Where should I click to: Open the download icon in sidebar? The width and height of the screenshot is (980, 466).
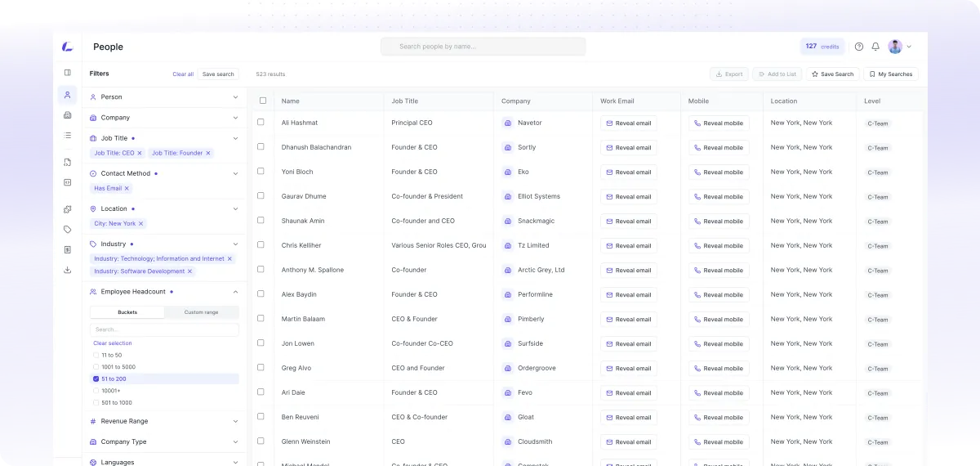click(68, 270)
